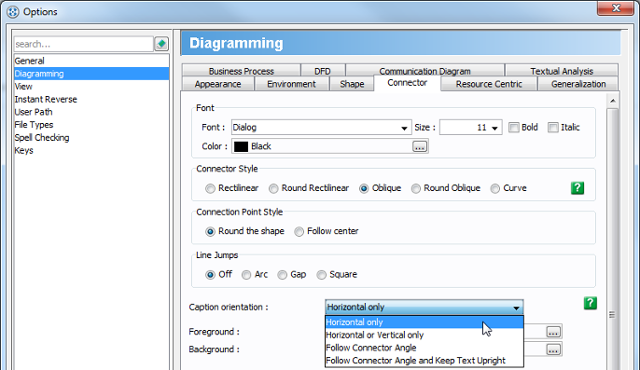The image size is (640, 370).
Task: Select Round Rectilinear connector style
Action: (273, 188)
